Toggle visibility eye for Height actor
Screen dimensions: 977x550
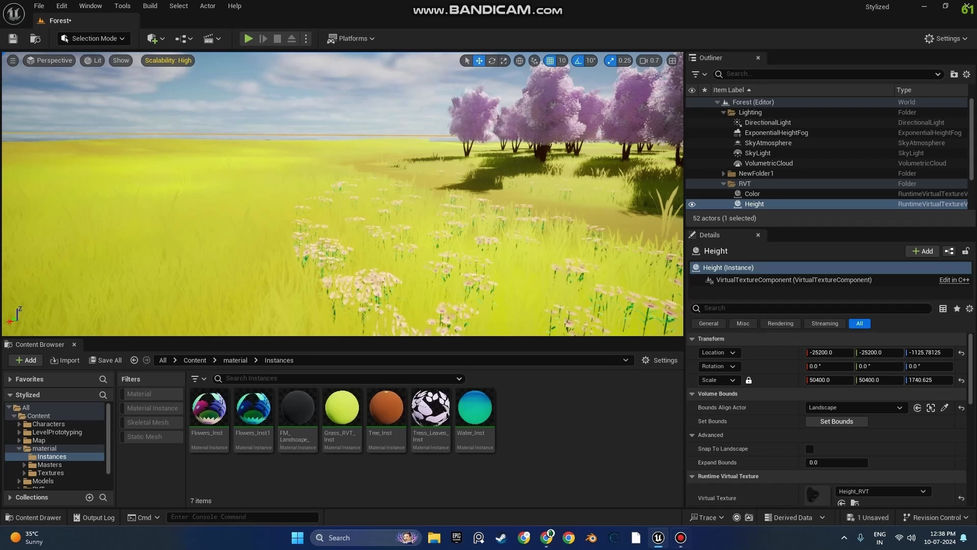click(691, 204)
